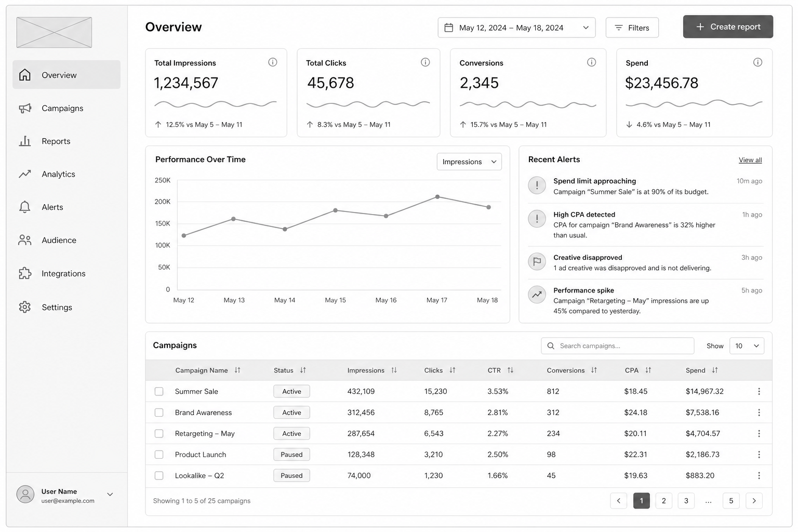Sort by CTR column arrows
Image resolution: width=798 pixels, height=532 pixels.
tap(510, 370)
